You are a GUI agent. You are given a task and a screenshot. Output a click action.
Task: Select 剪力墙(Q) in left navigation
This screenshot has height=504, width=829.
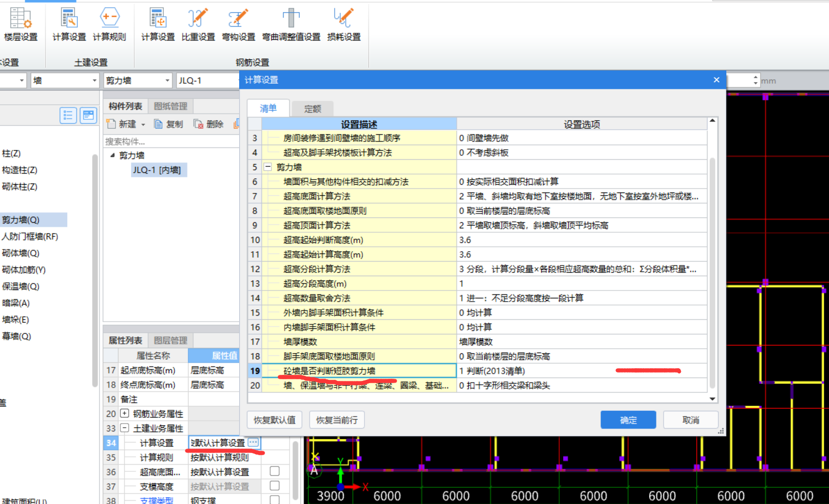tap(21, 220)
